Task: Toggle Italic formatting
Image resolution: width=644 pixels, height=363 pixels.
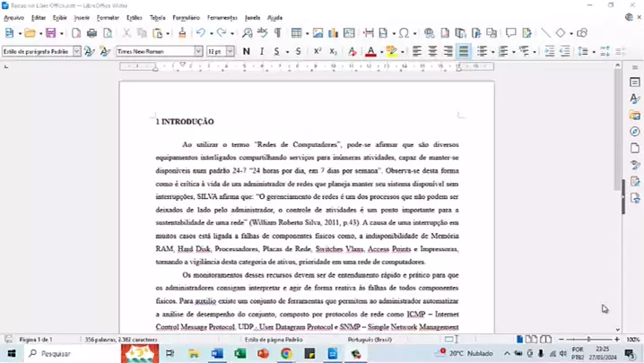Action: tap(261, 52)
